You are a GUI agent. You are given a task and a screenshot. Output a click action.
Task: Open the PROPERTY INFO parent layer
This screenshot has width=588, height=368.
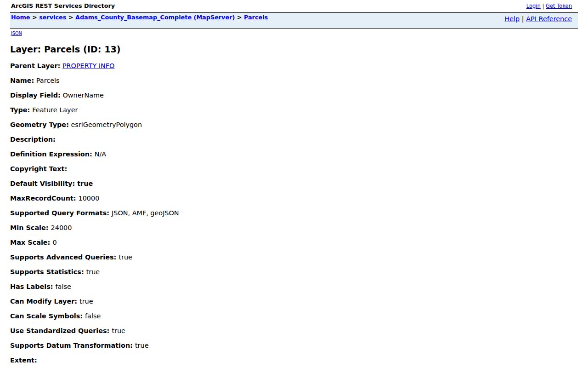pos(89,66)
